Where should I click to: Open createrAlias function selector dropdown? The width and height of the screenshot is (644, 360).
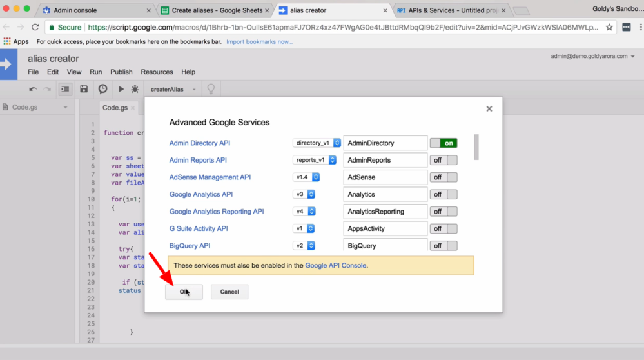pyautogui.click(x=173, y=89)
